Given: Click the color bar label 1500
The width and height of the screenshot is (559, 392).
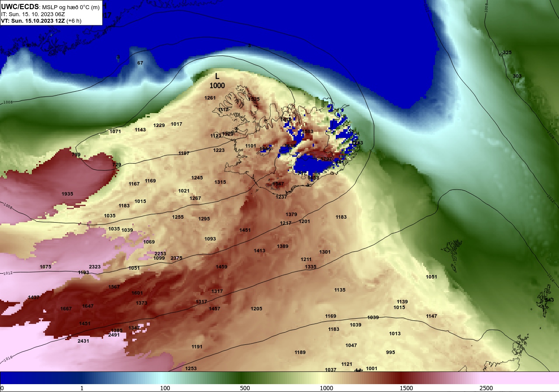Looking at the screenshot, I should tap(406, 388).
